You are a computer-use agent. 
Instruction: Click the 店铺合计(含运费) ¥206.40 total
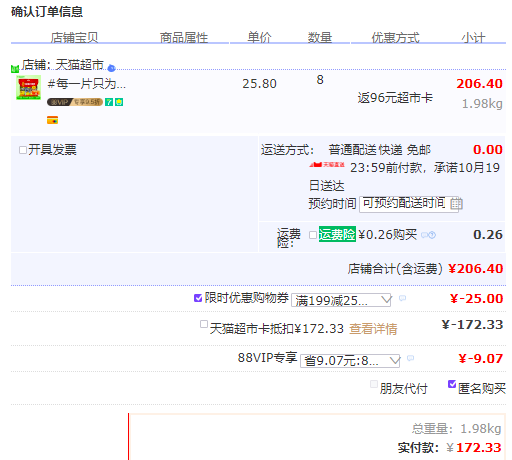[x=425, y=269]
